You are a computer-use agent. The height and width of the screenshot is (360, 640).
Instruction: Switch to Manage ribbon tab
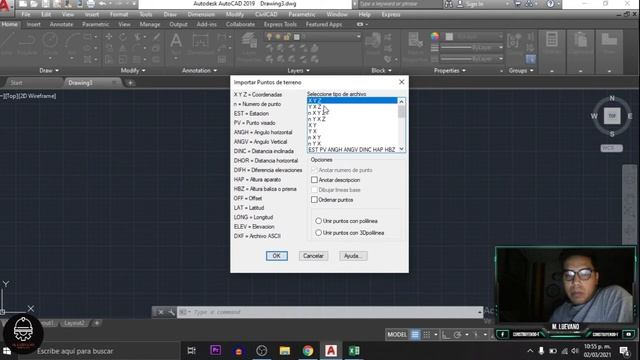[x=150, y=24]
